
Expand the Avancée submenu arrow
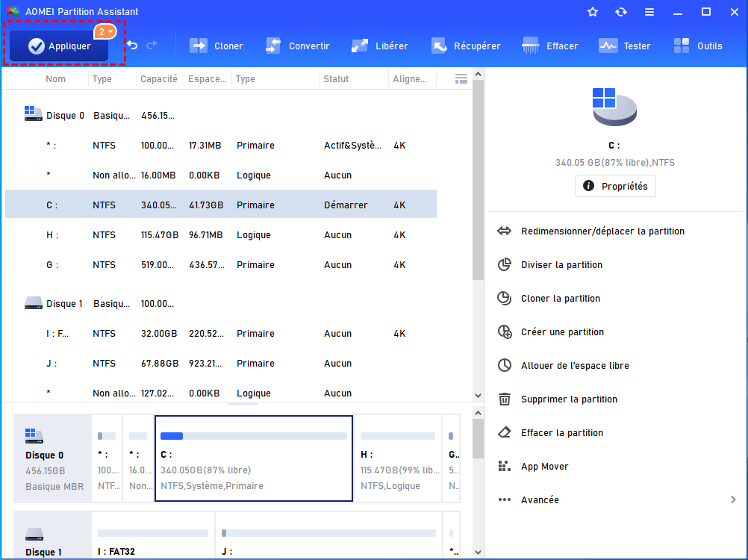[x=733, y=500]
